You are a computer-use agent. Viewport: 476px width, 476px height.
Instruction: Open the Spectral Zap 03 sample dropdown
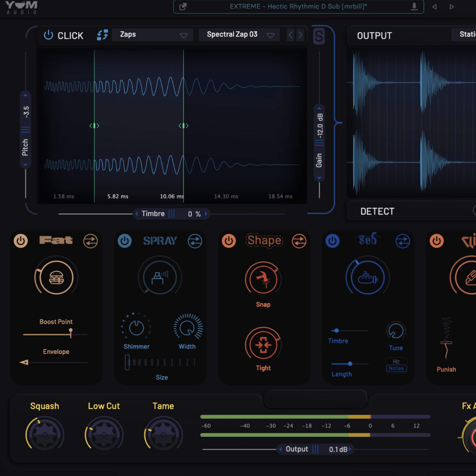[x=239, y=35]
